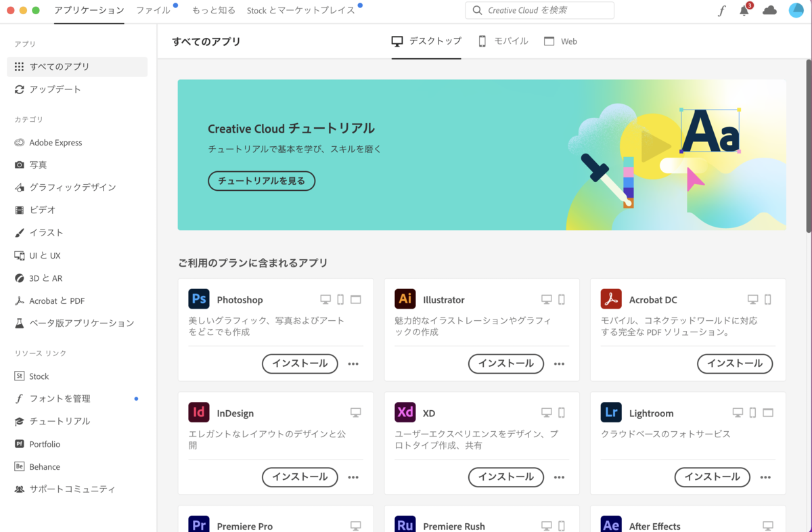Open more options for InDesign
The height and width of the screenshot is (532, 812).
pyautogui.click(x=353, y=477)
